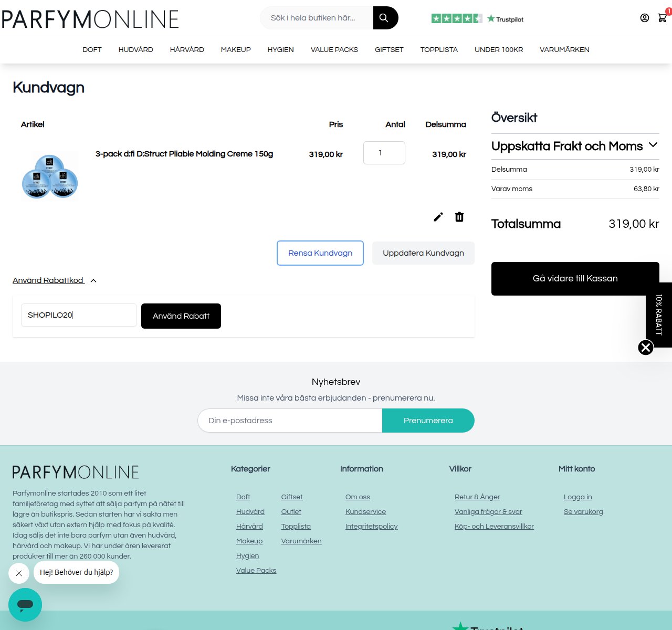
Task: Edit the cart item with pencil icon
Action: (x=438, y=217)
